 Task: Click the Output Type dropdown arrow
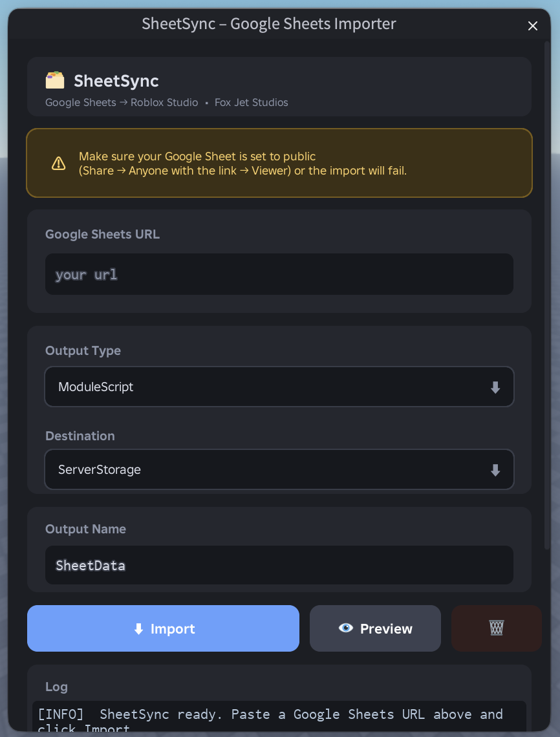495,387
